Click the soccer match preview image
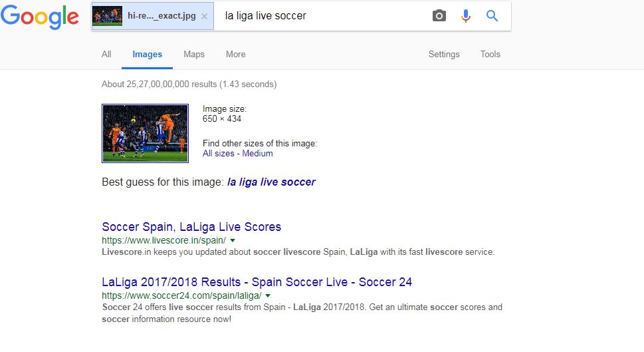Image resolution: width=644 pixels, height=352 pixels. coord(145,133)
